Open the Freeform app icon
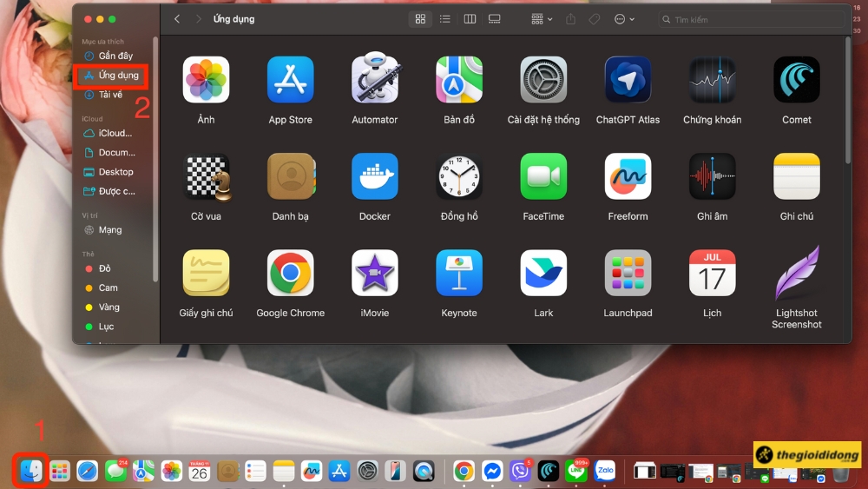868x489 pixels. pyautogui.click(x=628, y=177)
